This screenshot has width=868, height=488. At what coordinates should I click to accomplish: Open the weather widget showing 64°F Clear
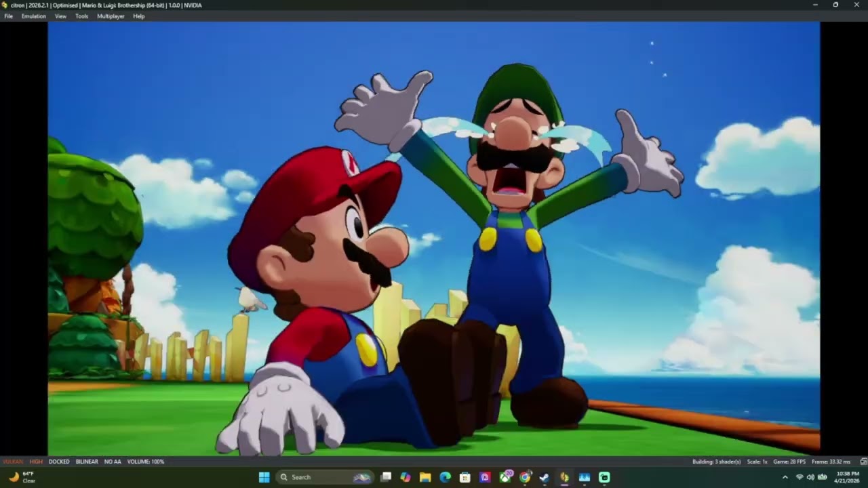(22, 477)
